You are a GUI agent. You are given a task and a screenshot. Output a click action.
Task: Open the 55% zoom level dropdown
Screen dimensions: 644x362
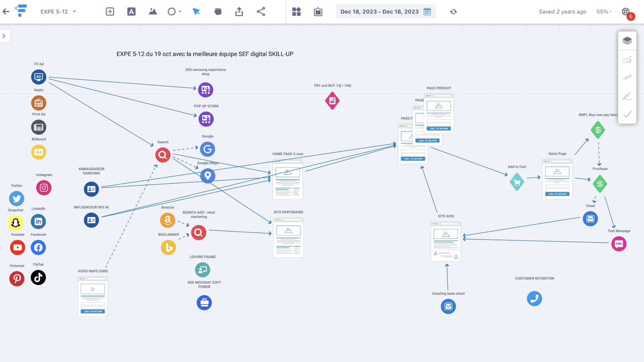[604, 11]
